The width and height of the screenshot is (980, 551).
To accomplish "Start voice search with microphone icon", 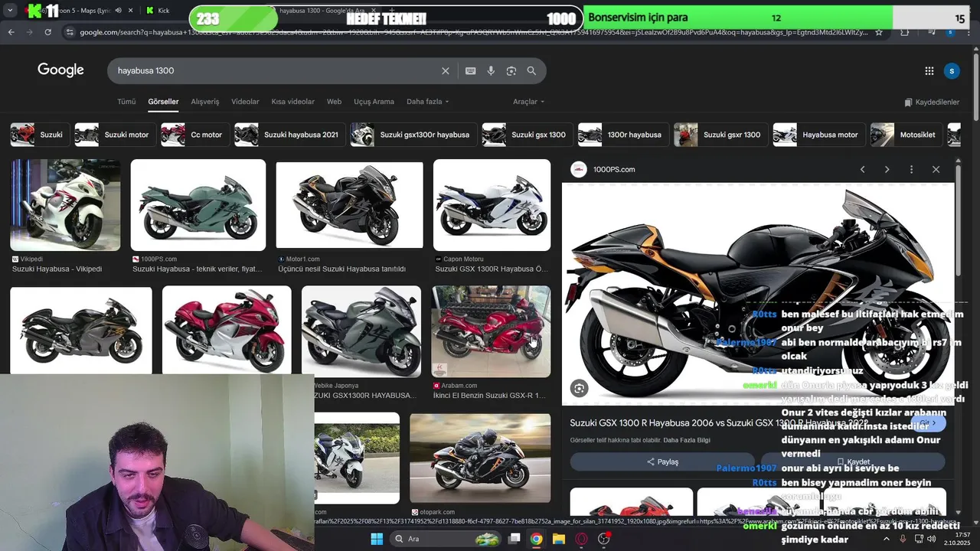I will pyautogui.click(x=491, y=70).
